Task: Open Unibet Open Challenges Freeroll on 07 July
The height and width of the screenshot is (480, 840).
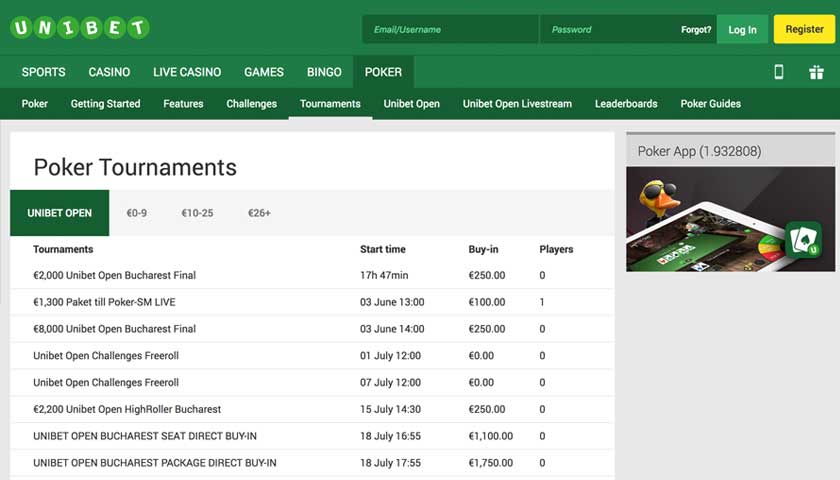Action: [106, 382]
